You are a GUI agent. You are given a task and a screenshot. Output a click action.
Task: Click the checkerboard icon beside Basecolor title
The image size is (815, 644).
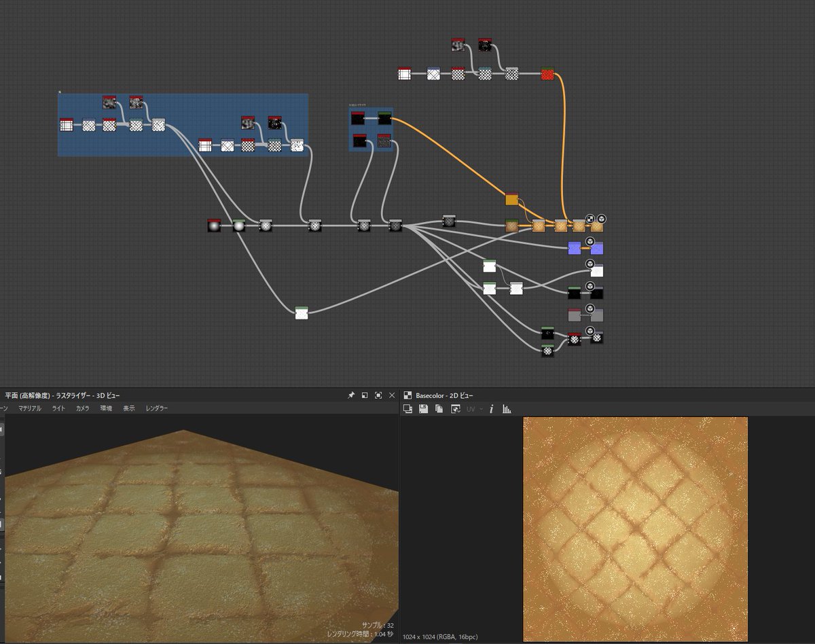click(x=407, y=395)
